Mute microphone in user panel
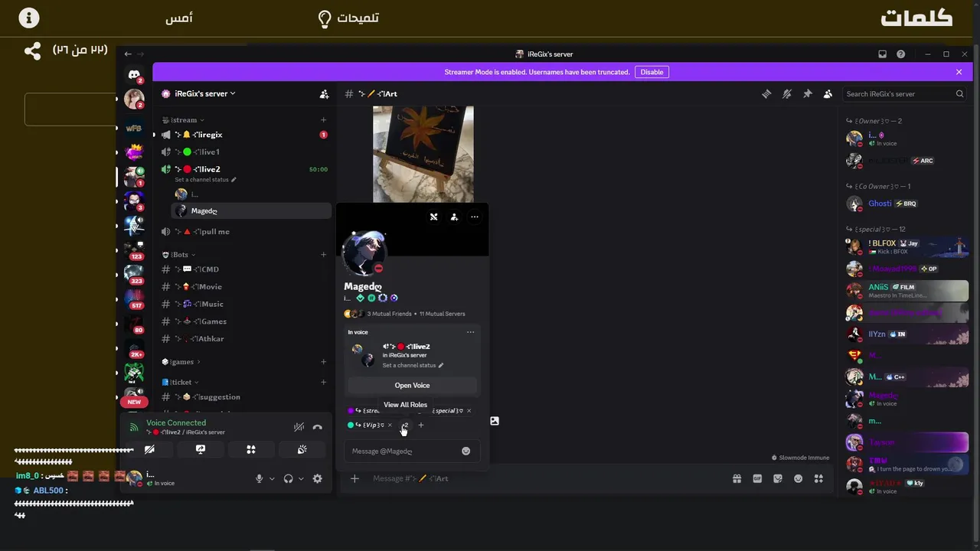Screen dimensions: 980x551 259,478
